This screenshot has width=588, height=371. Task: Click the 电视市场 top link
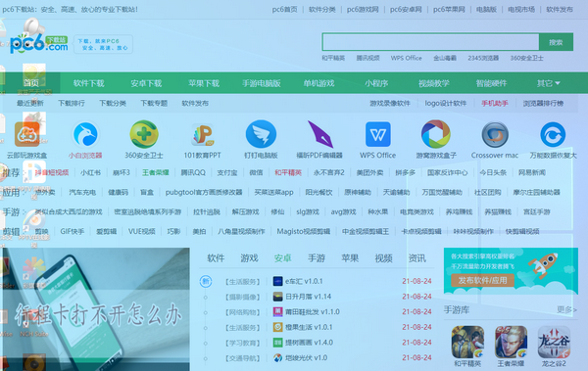click(x=521, y=10)
